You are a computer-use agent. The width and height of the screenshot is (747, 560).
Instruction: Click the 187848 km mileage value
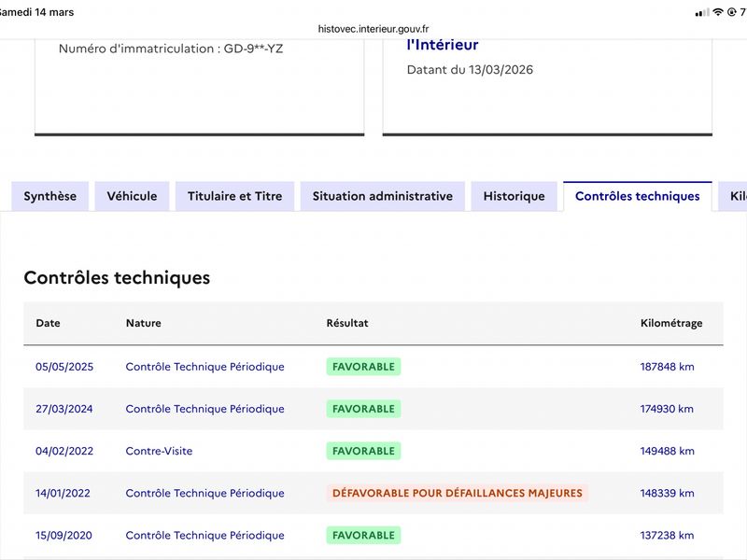(667, 367)
